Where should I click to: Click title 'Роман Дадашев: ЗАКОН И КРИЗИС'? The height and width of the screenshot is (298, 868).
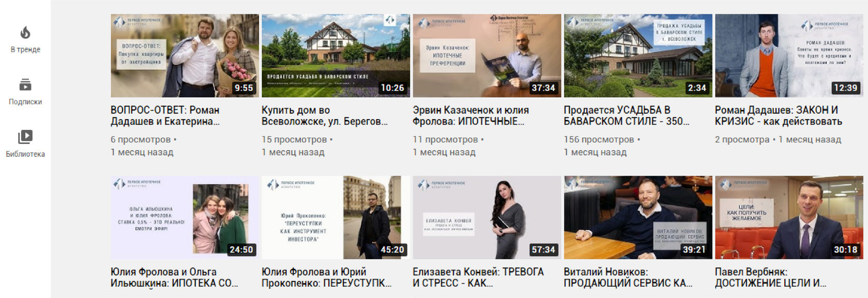point(779,116)
